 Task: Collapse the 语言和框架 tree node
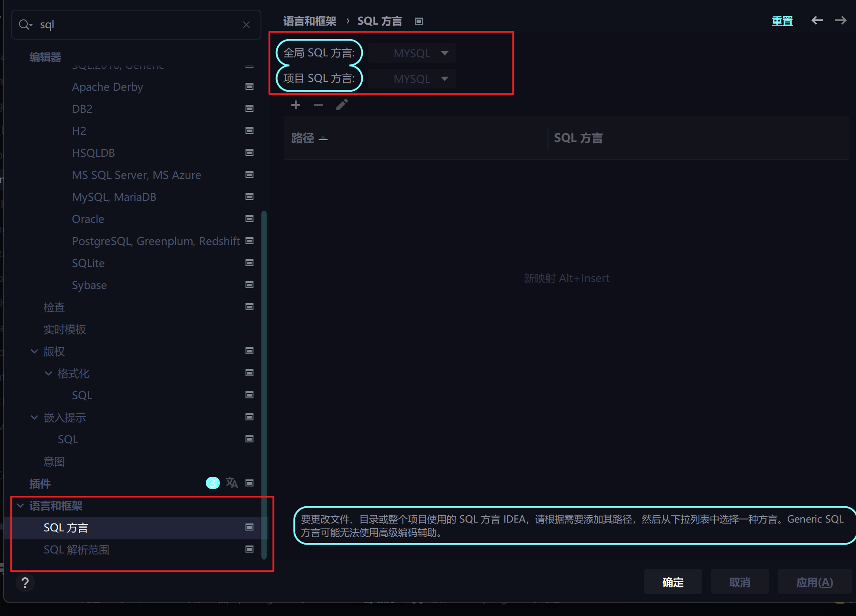click(x=20, y=505)
